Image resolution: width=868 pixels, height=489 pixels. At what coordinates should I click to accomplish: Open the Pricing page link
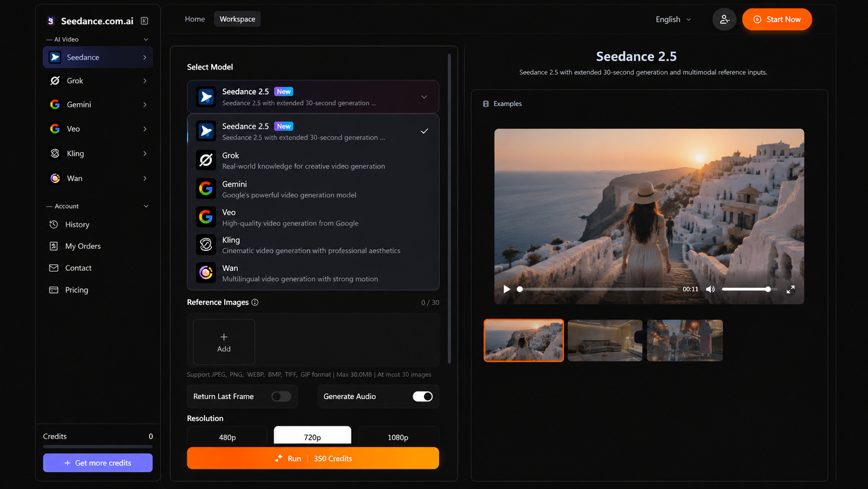[x=77, y=289]
